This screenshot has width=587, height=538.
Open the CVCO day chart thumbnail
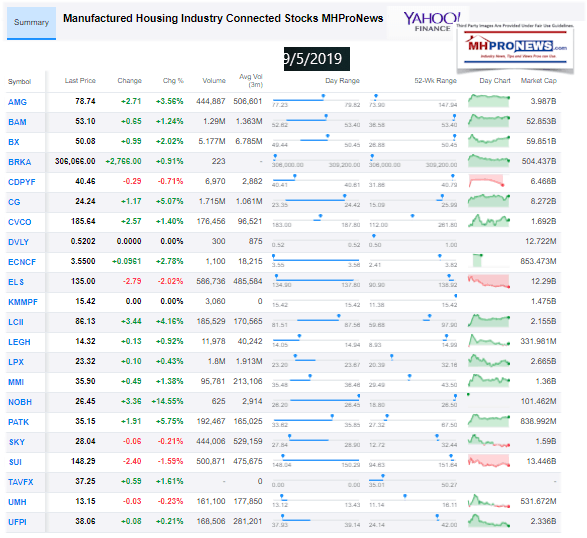(489, 221)
